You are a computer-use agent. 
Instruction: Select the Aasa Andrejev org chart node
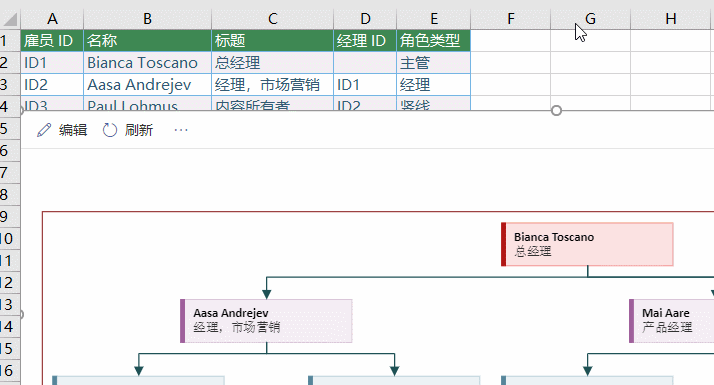tap(266, 321)
